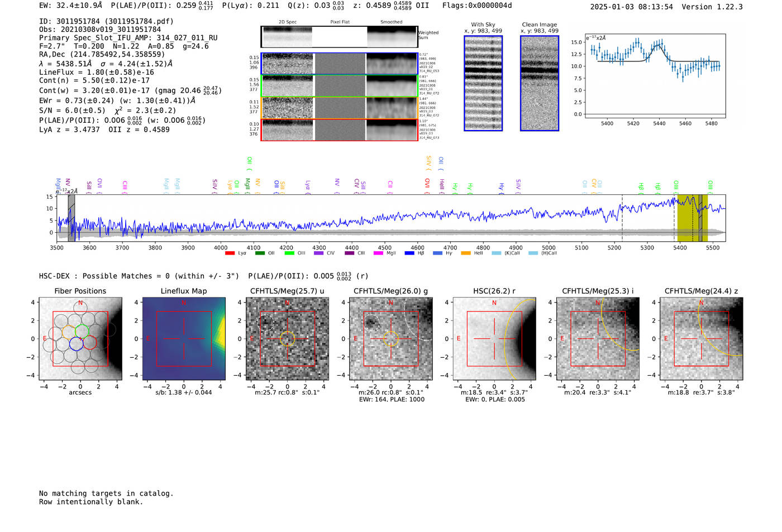Image resolution: width=782 pixels, height=532 pixels.
Task: Click the m:18.8 re:3.7" caption
Action: click(x=702, y=392)
